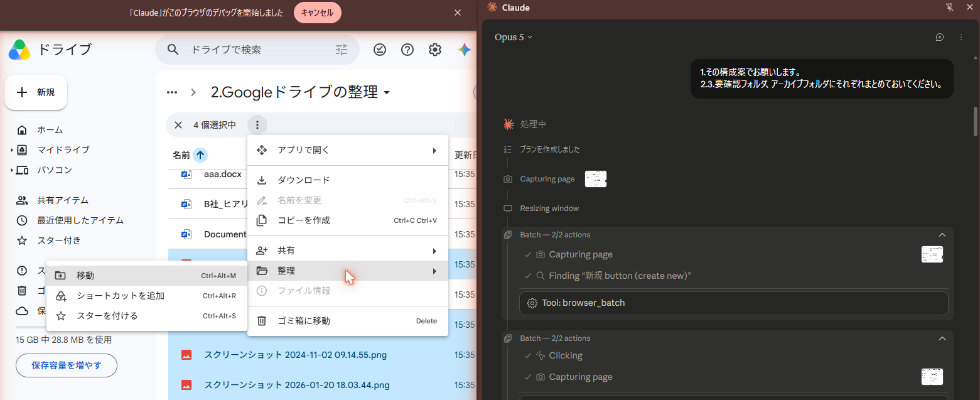The width and height of the screenshot is (980, 400).
Task: Dismiss the debugging notification bar
Action: click(x=458, y=13)
